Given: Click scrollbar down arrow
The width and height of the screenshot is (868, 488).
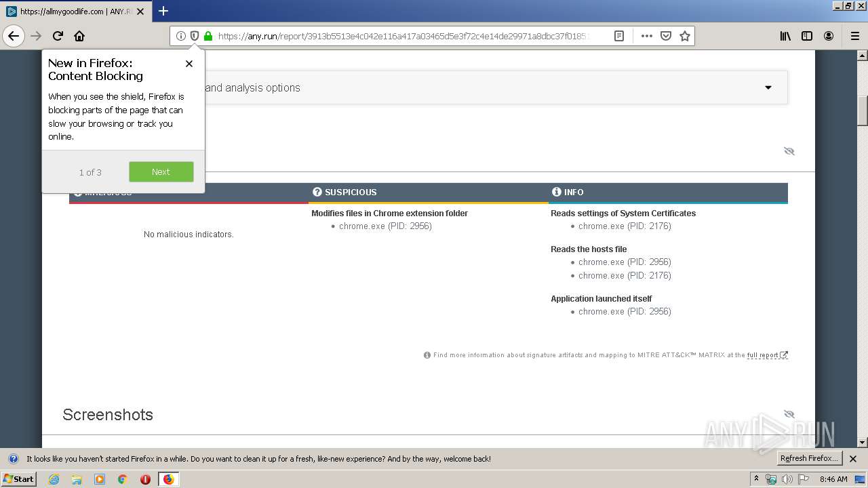Looking at the screenshot, I should 863,443.
